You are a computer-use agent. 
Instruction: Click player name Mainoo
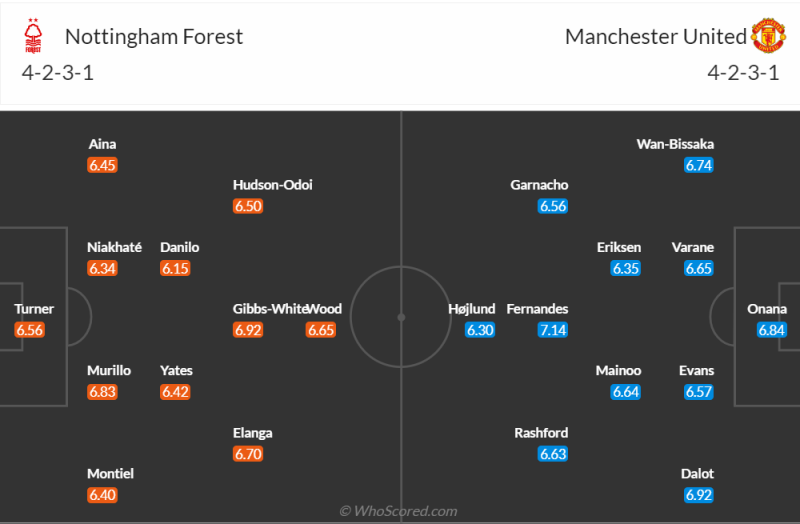618,371
